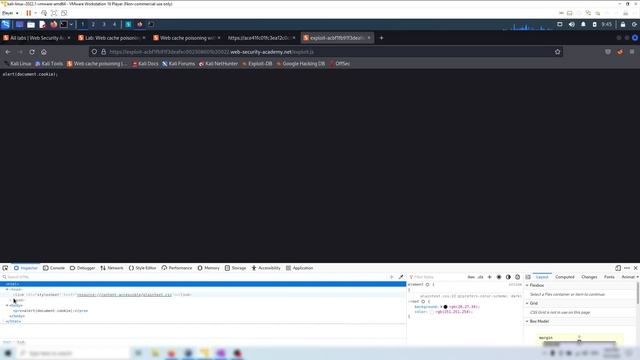Add a new node with plus icon

click(x=391, y=277)
